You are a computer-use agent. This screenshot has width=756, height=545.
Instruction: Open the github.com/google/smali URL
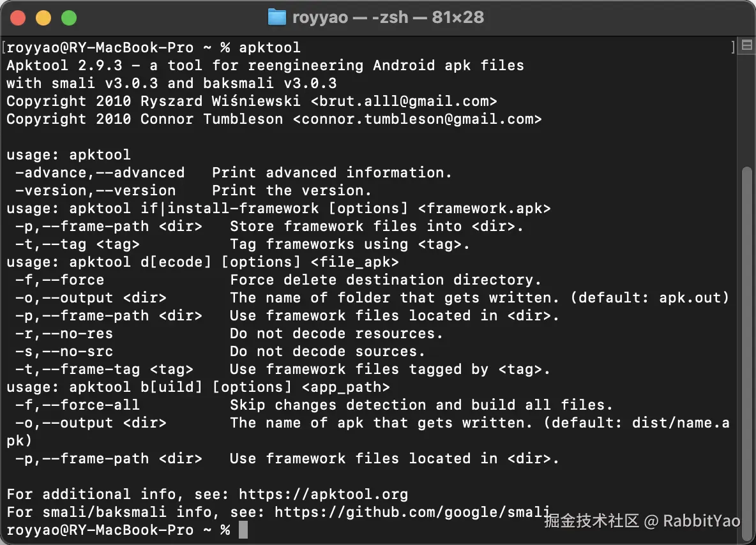(412, 512)
